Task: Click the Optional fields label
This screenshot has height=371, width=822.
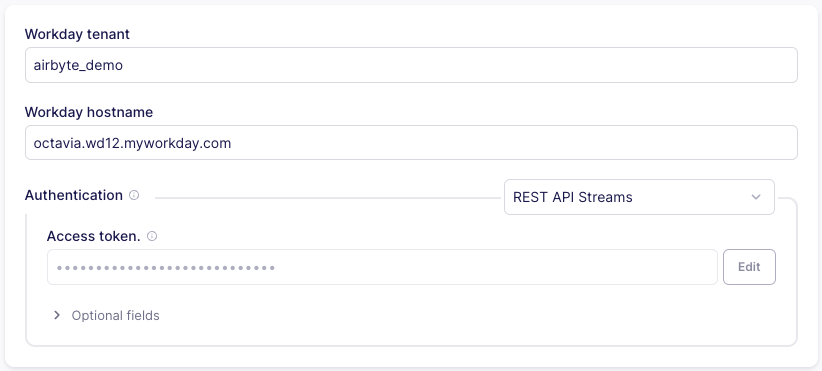Action: 115,315
